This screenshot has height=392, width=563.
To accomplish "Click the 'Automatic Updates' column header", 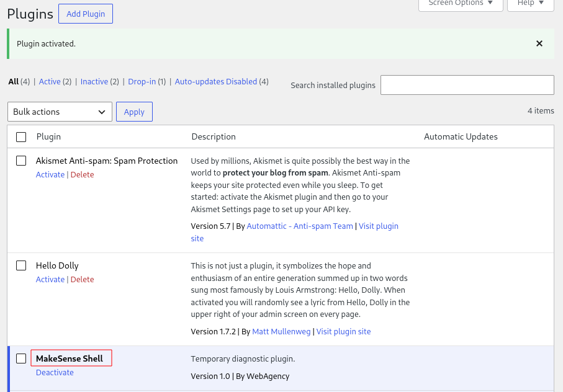I will 461,136.
